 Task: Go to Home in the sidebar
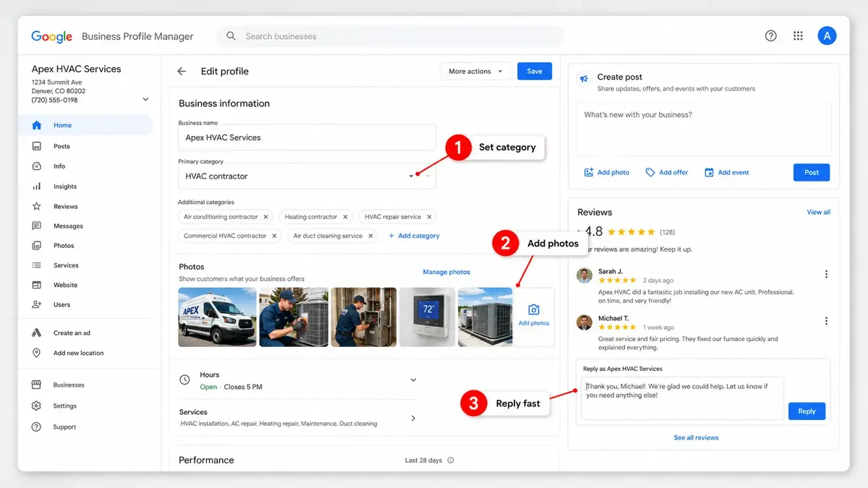[86, 125]
